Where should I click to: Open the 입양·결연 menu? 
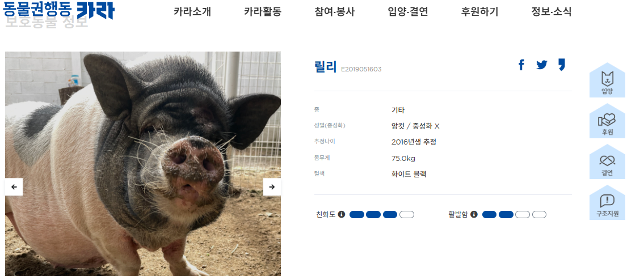pyautogui.click(x=408, y=11)
